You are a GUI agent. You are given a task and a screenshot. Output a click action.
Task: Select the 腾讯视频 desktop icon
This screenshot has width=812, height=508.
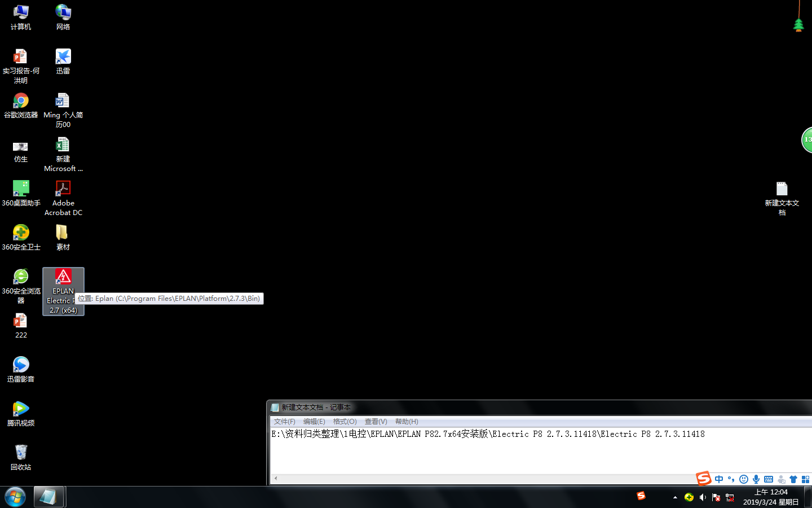coord(21,409)
